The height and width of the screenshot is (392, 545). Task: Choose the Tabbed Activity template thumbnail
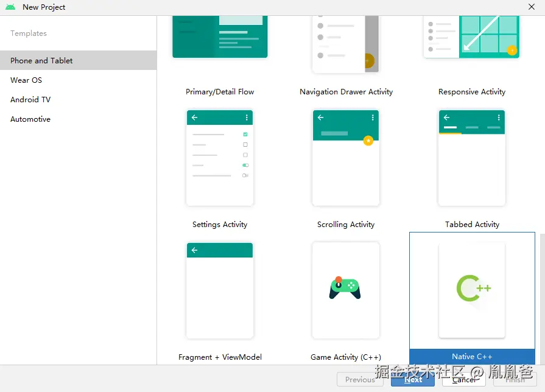pyautogui.click(x=472, y=158)
